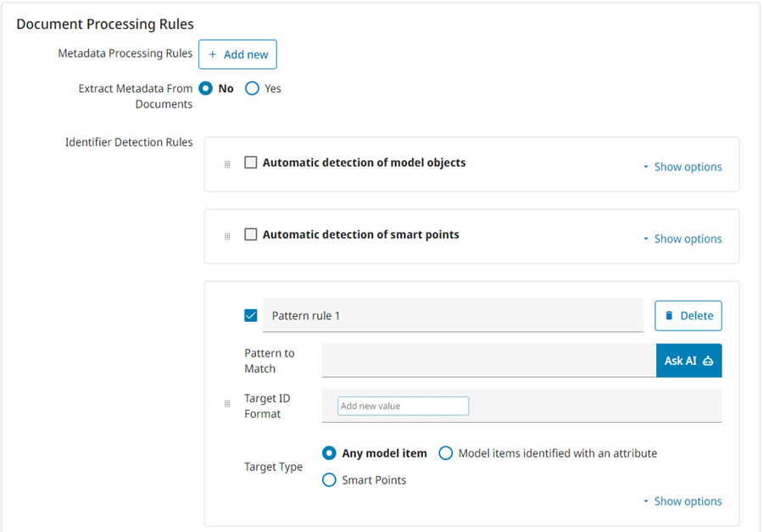Show options for smart points detection
763x532 pixels.
pyautogui.click(x=682, y=239)
